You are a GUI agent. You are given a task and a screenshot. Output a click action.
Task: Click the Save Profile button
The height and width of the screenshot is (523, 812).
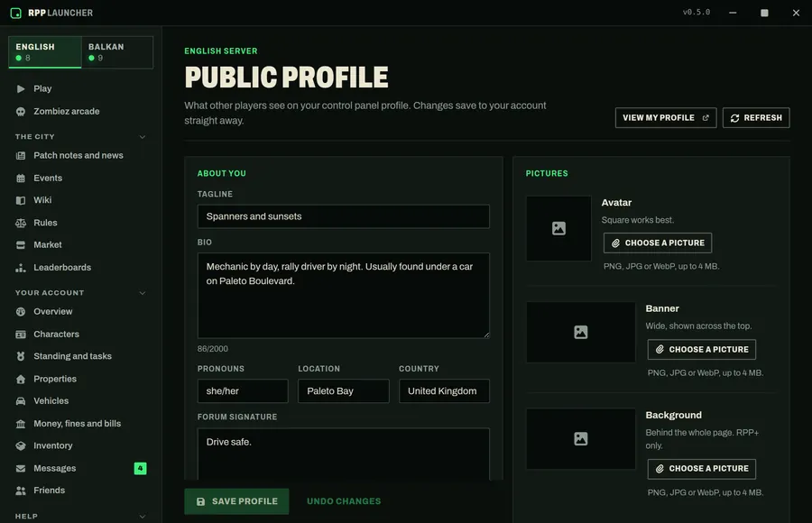point(236,501)
